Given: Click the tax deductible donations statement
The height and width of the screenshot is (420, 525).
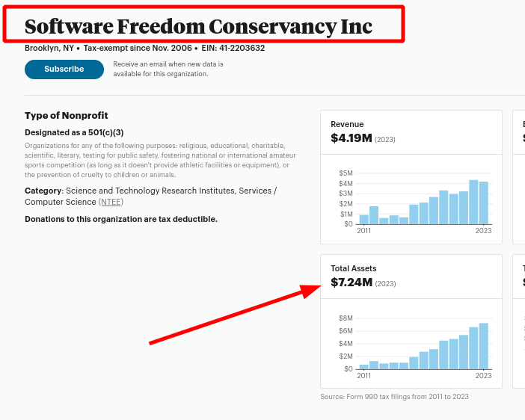Looking at the screenshot, I should point(121,219).
